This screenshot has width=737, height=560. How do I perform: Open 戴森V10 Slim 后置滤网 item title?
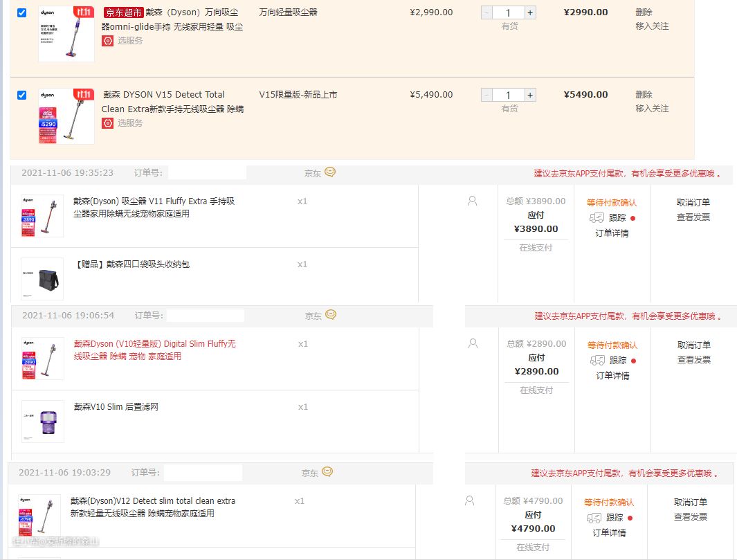click(116, 407)
